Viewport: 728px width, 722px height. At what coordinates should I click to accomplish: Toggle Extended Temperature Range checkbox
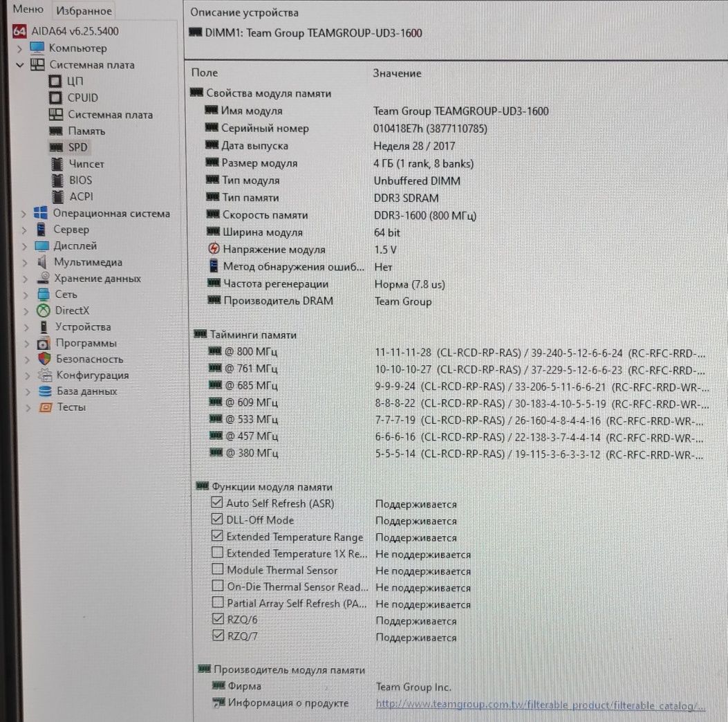coord(217,535)
